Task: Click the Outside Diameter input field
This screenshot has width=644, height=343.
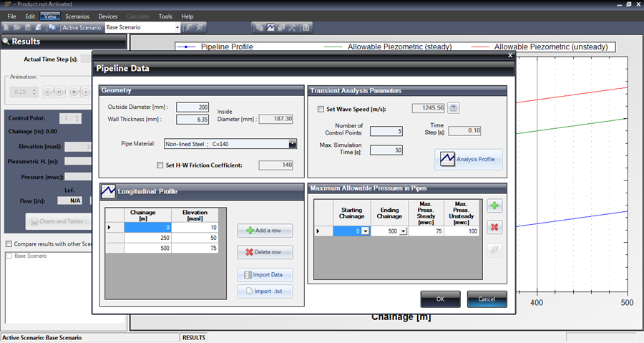Action: click(190, 107)
